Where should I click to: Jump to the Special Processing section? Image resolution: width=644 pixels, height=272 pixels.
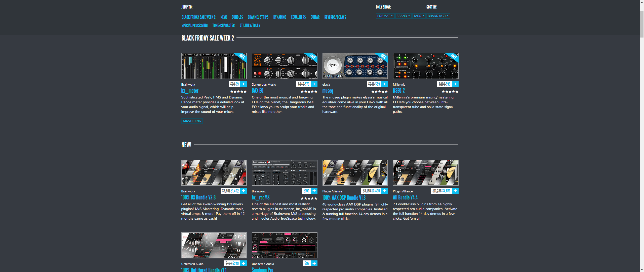(194, 25)
